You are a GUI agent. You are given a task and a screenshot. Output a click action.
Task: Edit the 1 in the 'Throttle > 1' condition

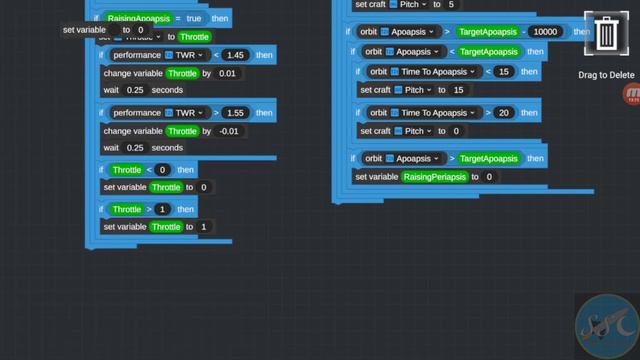(162, 209)
